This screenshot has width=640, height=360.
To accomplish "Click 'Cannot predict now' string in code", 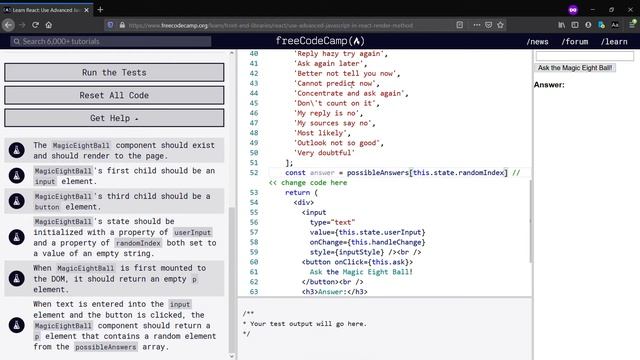I will (335, 83).
